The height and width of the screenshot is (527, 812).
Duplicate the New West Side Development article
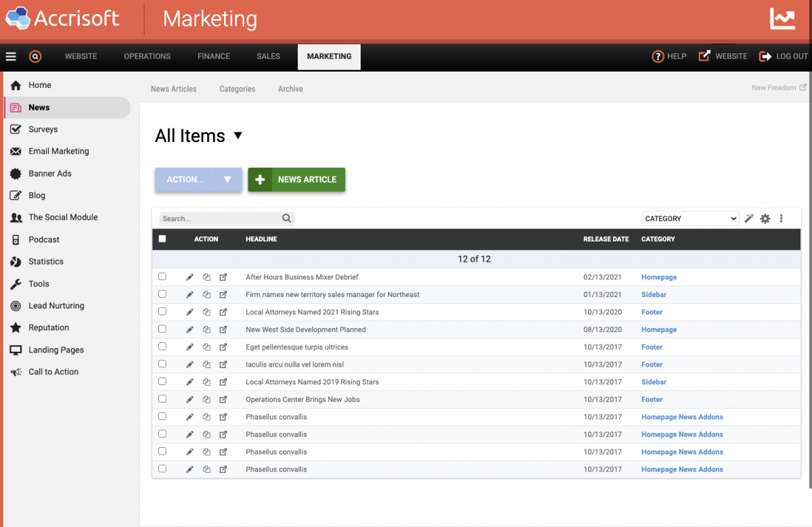[x=206, y=330]
